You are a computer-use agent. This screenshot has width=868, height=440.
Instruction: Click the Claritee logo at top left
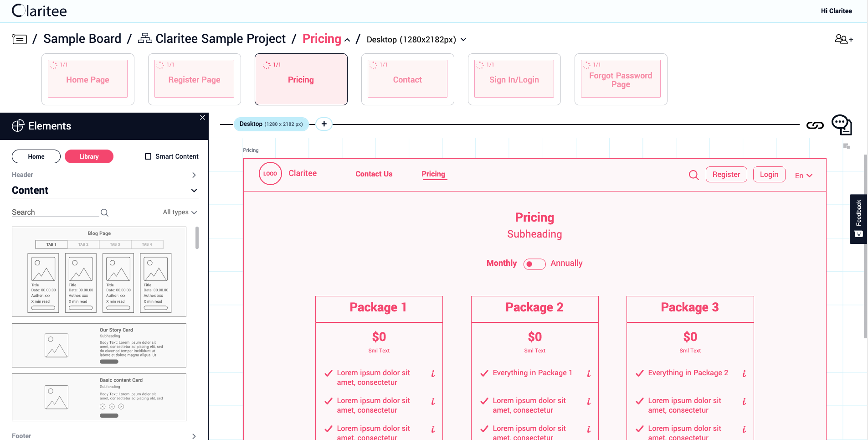pos(39,10)
